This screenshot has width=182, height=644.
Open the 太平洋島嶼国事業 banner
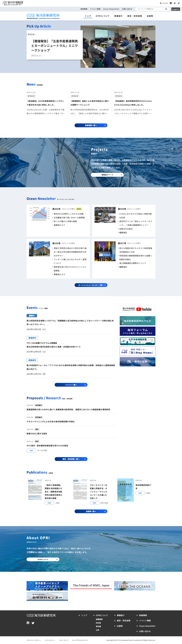tap(137, 341)
